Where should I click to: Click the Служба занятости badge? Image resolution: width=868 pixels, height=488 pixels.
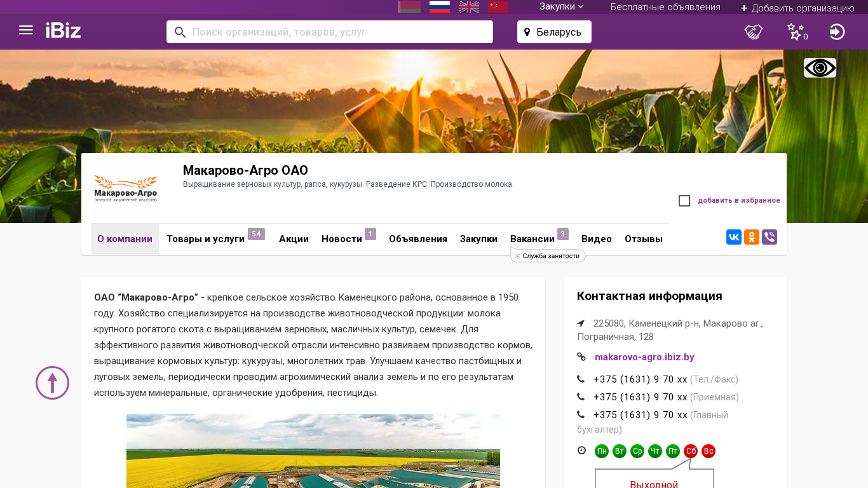(x=548, y=255)
